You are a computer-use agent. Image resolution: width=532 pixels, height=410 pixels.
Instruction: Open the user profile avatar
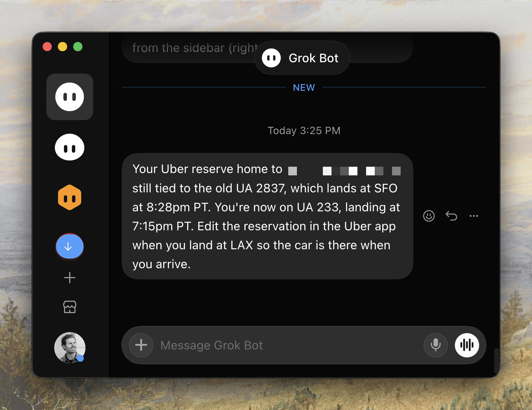coord(70,348)
